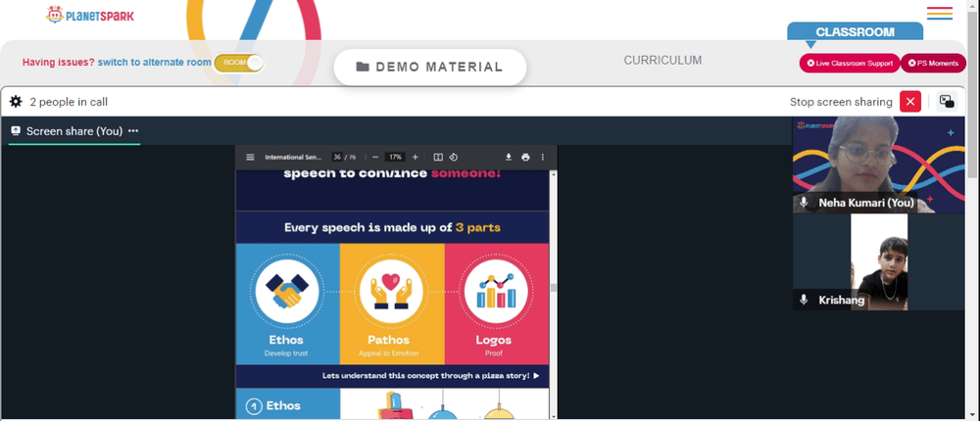Click PDF scrollbar up arrow
Viewport: 980px width, 421px height.
coord(553,175)
